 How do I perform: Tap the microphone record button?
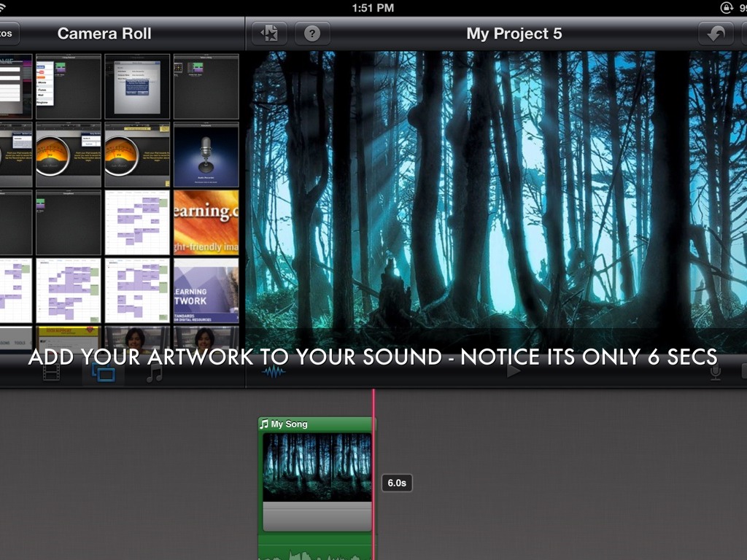coord(716,373)
